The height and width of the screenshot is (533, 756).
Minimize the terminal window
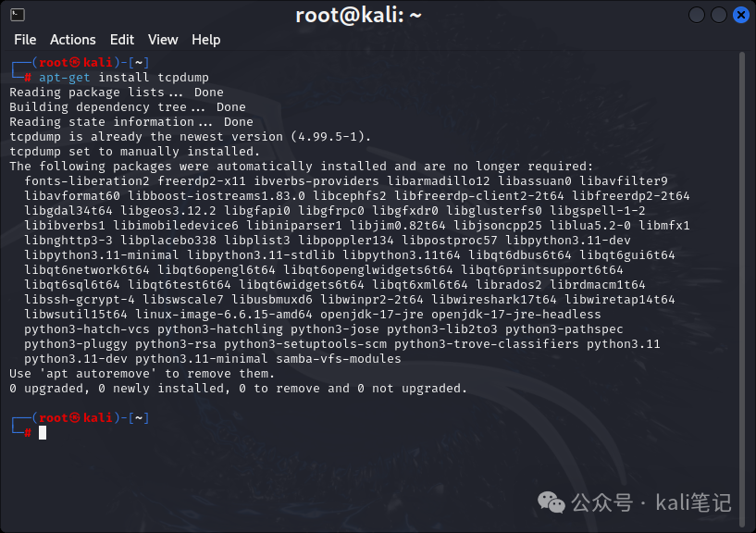pos(697,15)
